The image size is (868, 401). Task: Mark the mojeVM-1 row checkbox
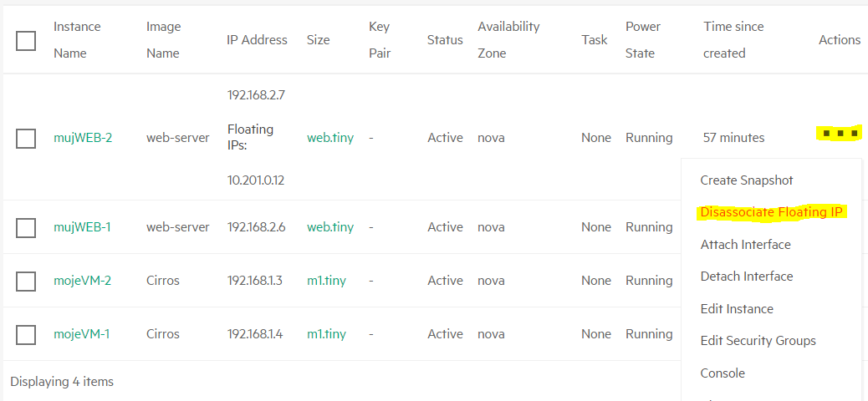[26, 335]
